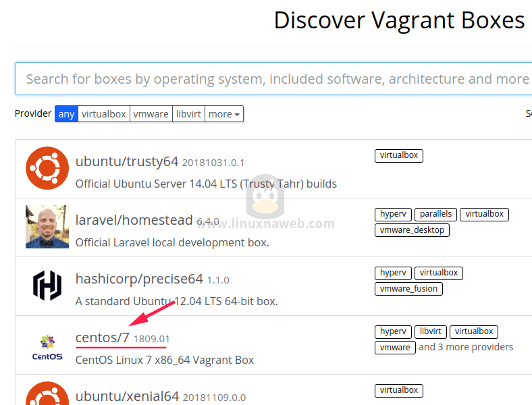Click the HashiCorp logo icon
Image resolution: width=532 pixels, height=405 pixels.
click(x=47, y=286)
